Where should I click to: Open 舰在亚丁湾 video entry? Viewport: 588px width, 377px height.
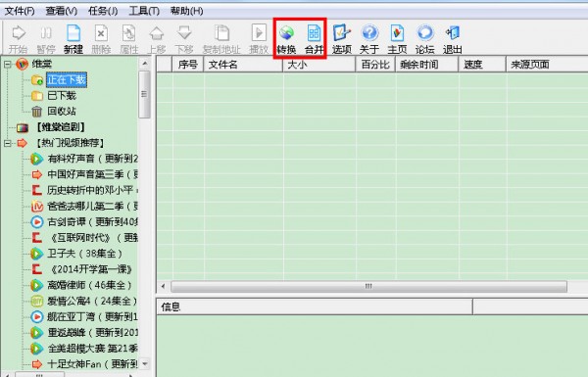tap(93, 317)
